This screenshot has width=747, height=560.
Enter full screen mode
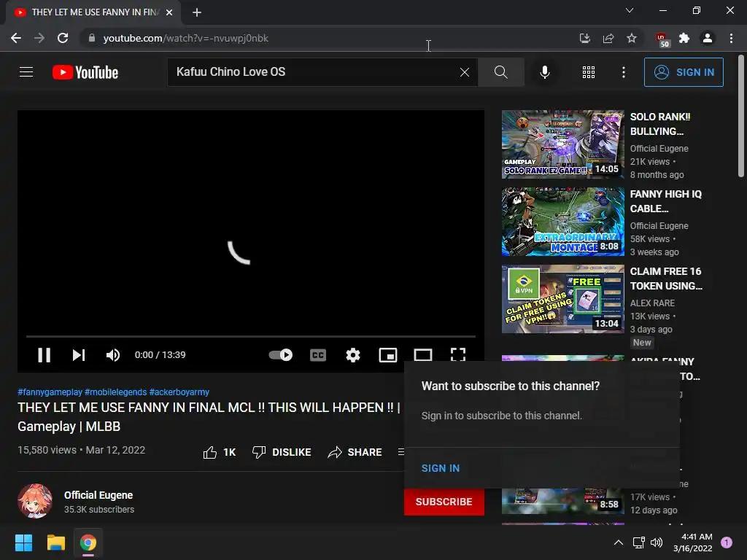point(458,354)
